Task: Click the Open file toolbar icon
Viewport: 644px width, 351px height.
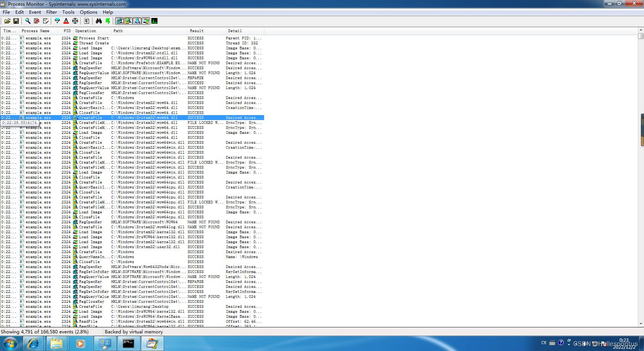Action: point(7,21)
